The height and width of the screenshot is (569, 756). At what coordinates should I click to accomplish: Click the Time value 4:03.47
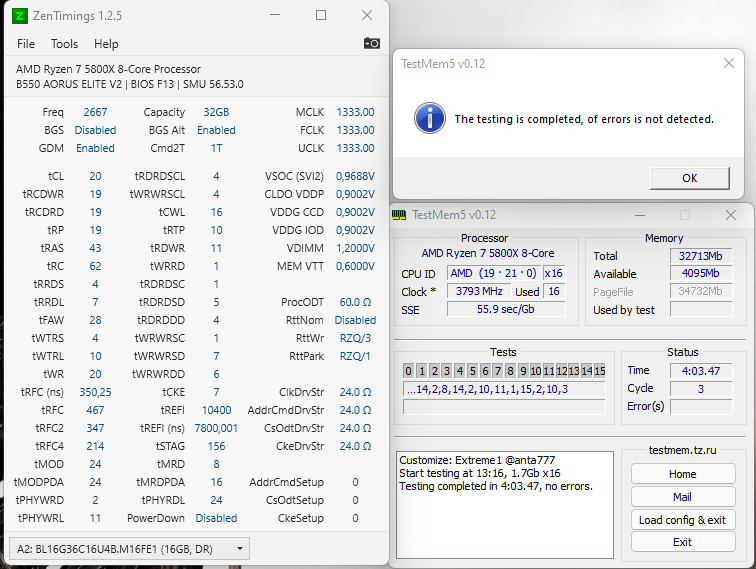pos(701,371)
